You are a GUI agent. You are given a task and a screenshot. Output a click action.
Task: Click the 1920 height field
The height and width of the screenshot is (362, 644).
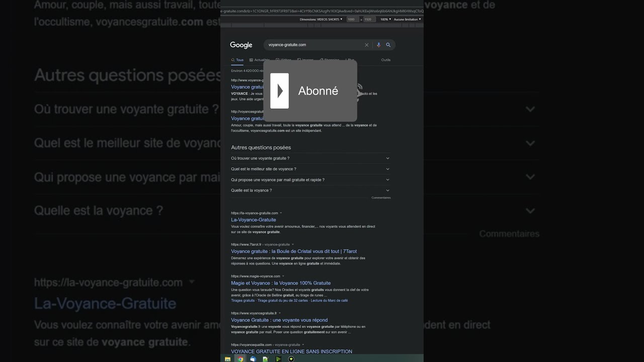369,19
